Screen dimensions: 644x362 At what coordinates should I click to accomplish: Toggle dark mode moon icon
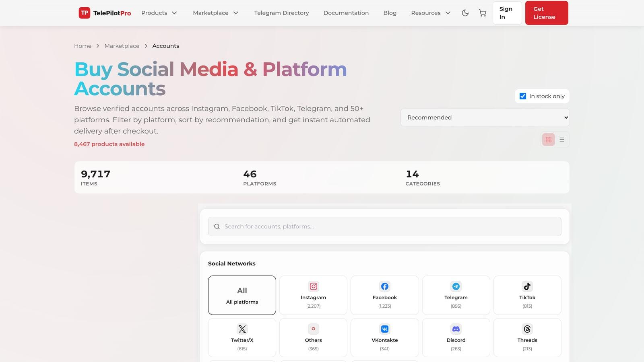(465, 13)
